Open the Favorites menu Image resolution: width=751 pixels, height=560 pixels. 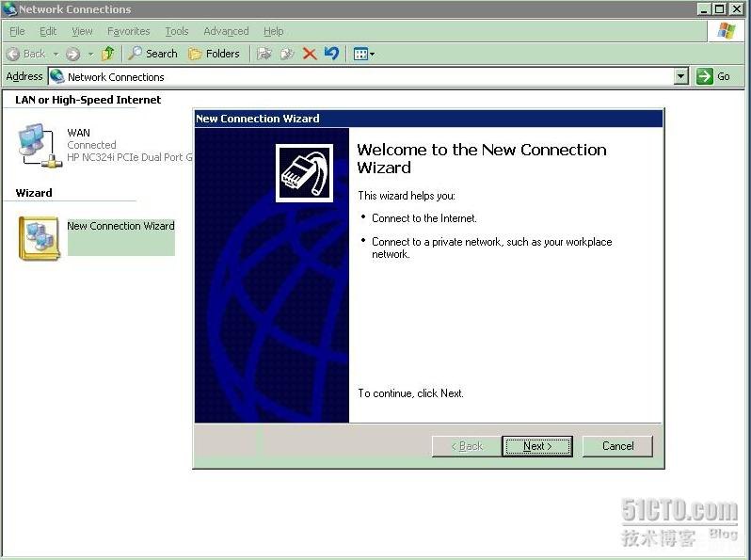pyautogui.click(x=128, y=31)
